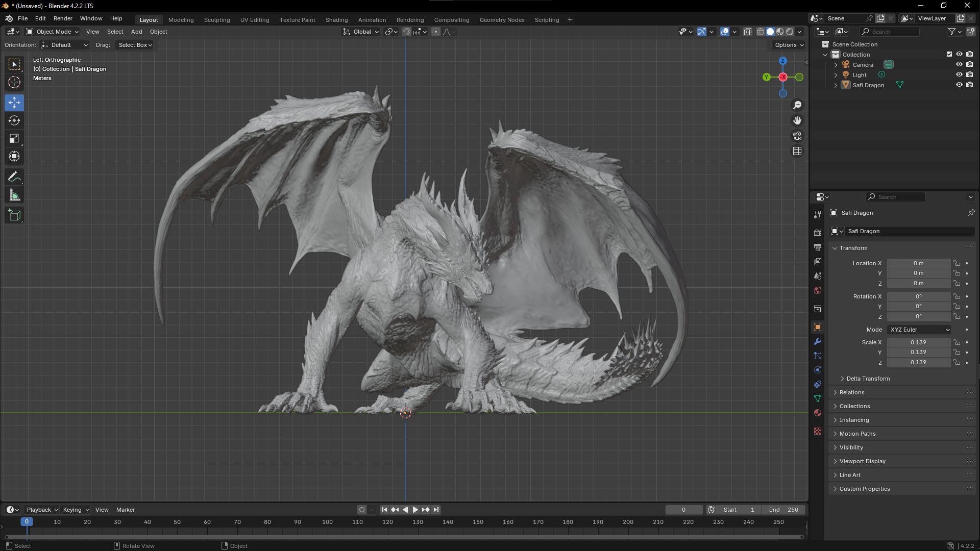Activate the Cursor tool
Image resolution: width=980 pixels, height=551 pixels.
pos(14,82)
